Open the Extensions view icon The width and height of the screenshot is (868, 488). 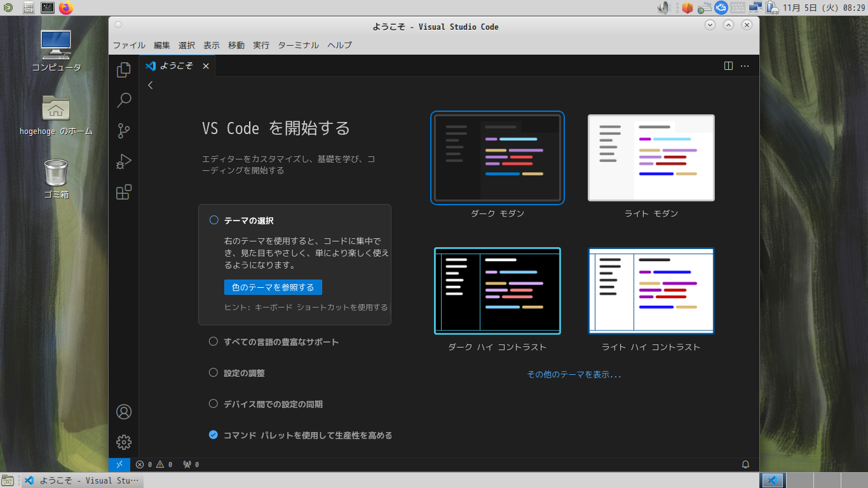[124, 192]
